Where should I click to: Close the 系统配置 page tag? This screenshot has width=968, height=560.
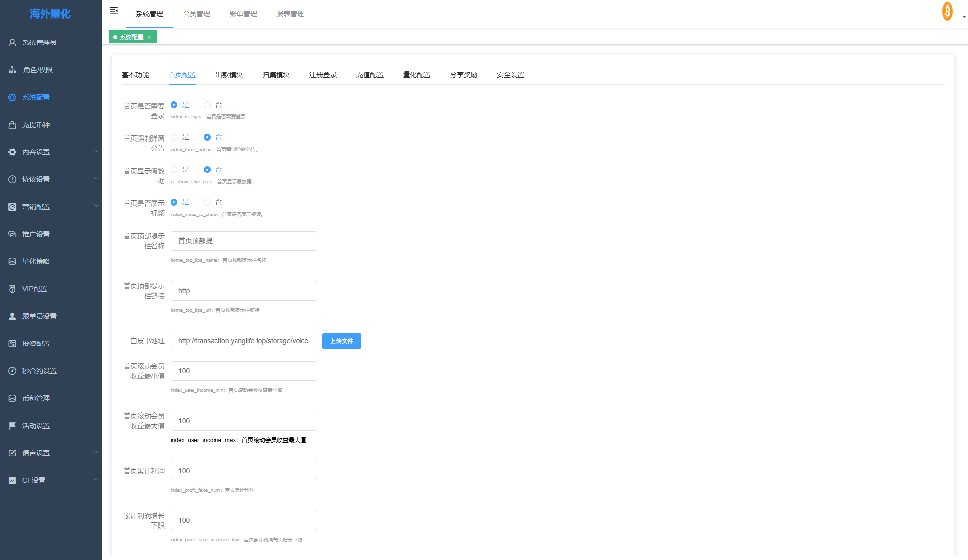pos(149,37)
